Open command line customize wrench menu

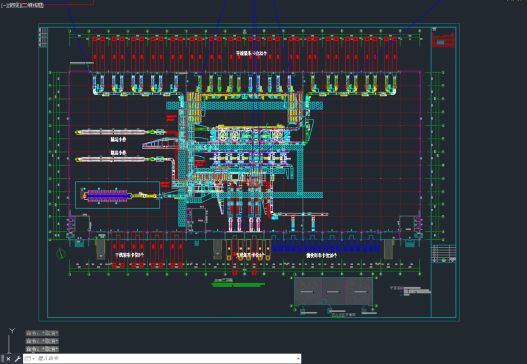[17, 359]
